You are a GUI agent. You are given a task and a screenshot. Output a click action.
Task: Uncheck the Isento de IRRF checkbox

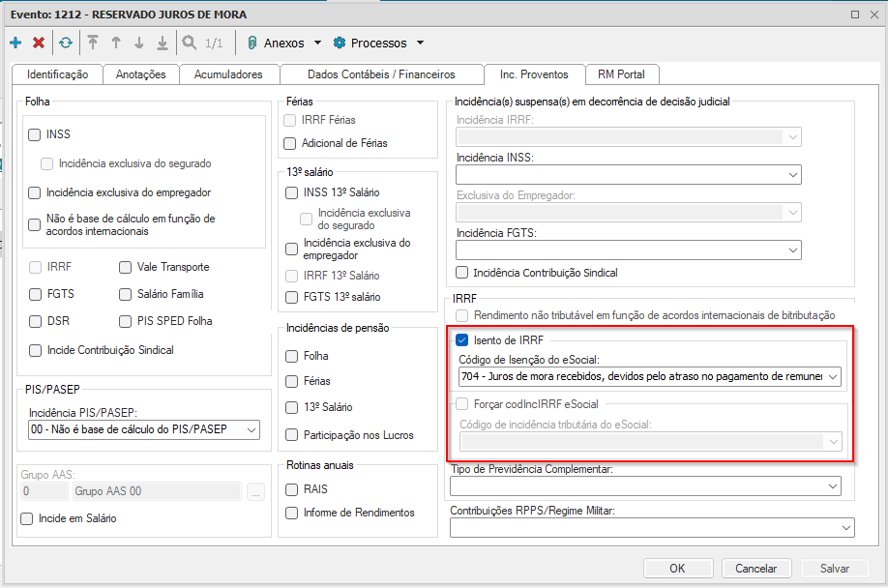pos(462,339)
